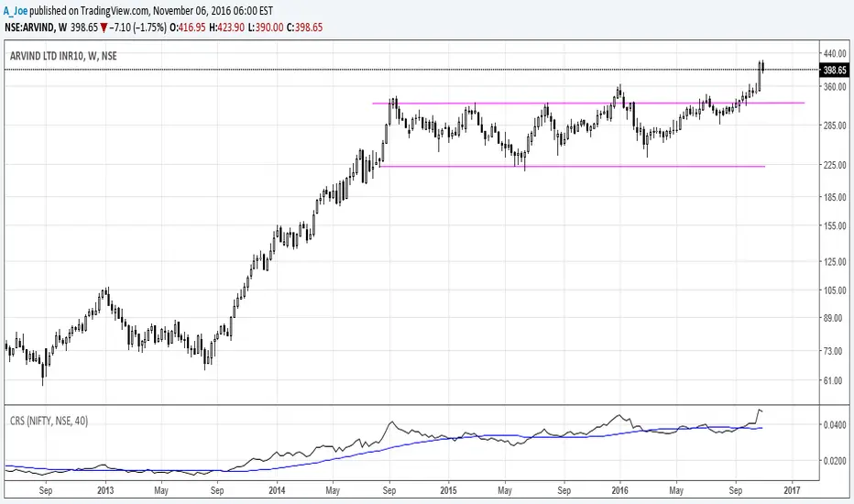This screenshot has width=854, height=504.
Task: Select the lower magenta support line
Action: (x=572, y=166)
